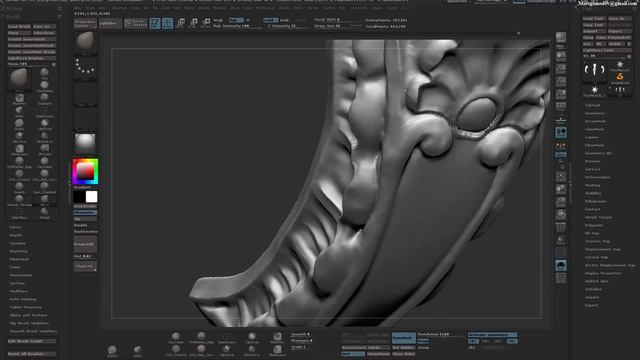Expand the Auto Masking section in Brush palette

(x=23, y=299)
